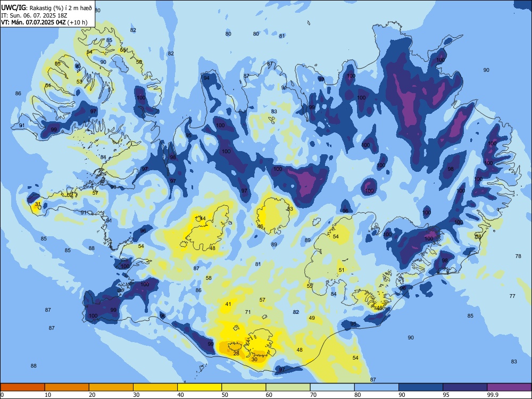Pick the indigo 95–99.9 legend swatch
The image size is (532, 399).
click(x=465, y=387)
